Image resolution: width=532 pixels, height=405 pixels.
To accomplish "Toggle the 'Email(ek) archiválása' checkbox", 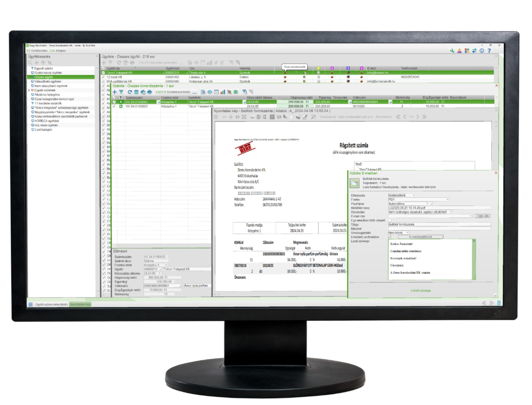I will pyautogui.click(x=390, y=237).
